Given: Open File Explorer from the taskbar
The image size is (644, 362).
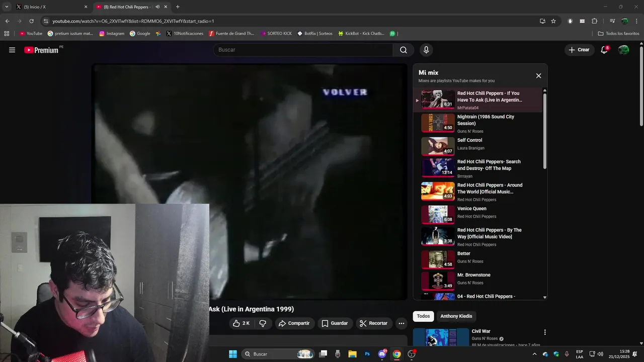Looking at the screenshot, I should pos(352,354).
